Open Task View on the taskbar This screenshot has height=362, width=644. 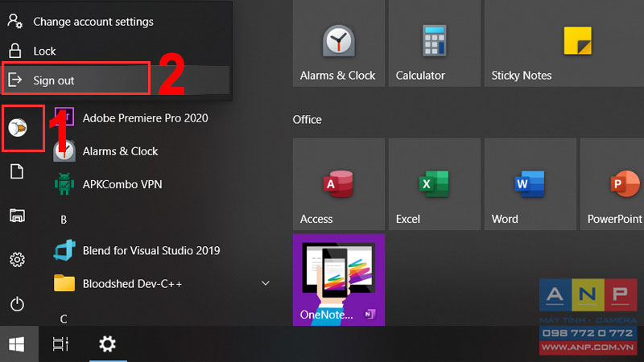click(61, 344)
